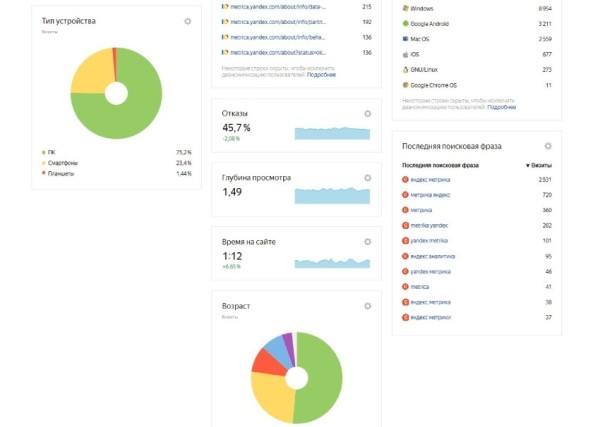Open settings for Время на сайте widget
Viewport: 600px width, 427px height.
point(367,242)
